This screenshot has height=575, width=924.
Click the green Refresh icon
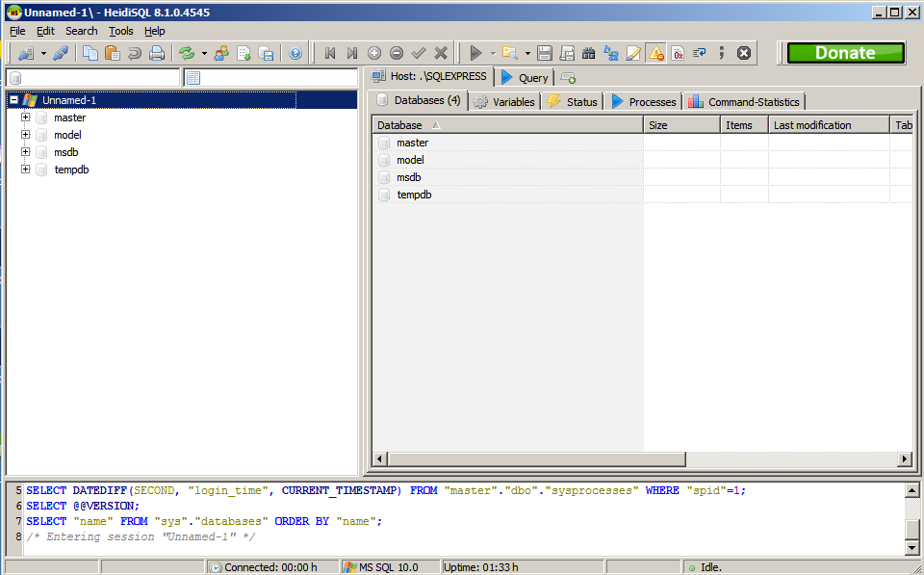pos(187,54)
